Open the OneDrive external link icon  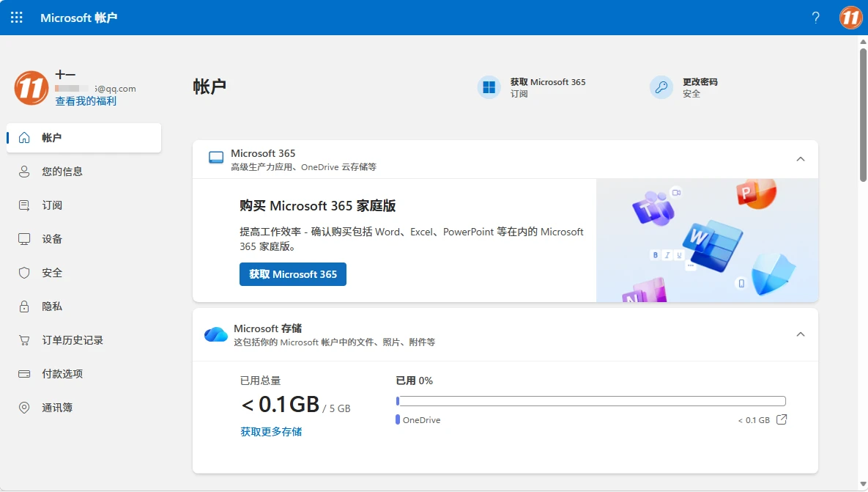[x=782, y=419]
